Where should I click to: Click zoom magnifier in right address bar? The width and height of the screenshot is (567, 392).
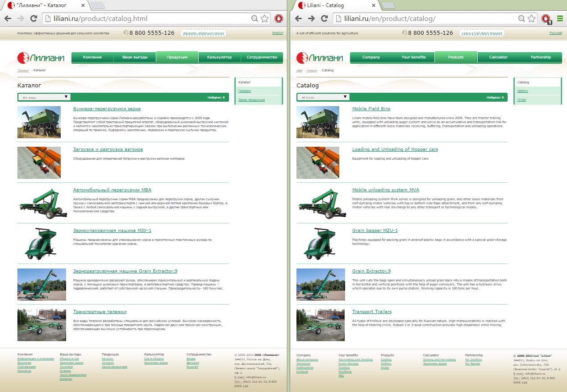521,19
